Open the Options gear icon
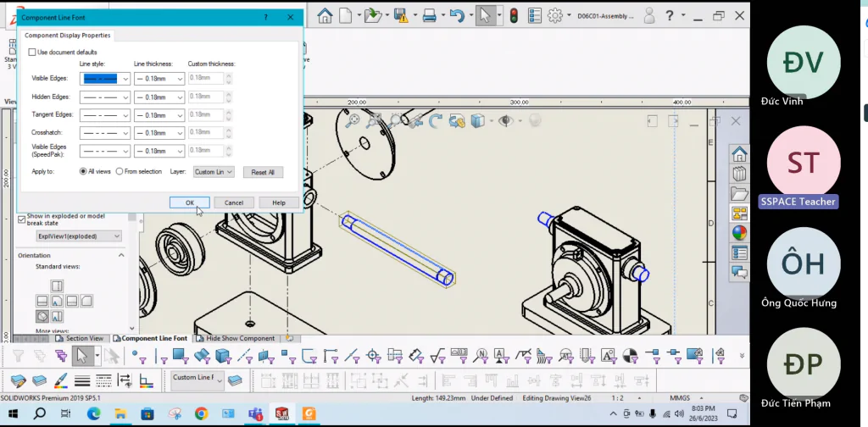Viewport: 868px width, 427px height. pos(555,15)
